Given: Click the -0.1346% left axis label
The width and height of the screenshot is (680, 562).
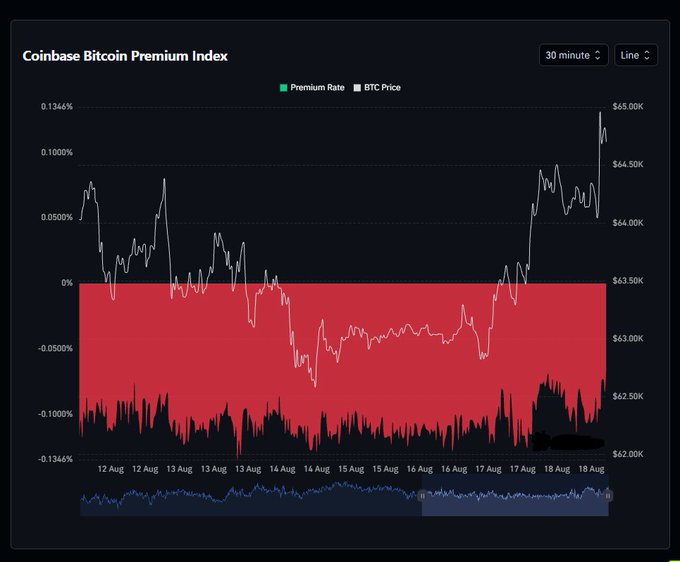Looking at the screenshot, I should 56,459.
